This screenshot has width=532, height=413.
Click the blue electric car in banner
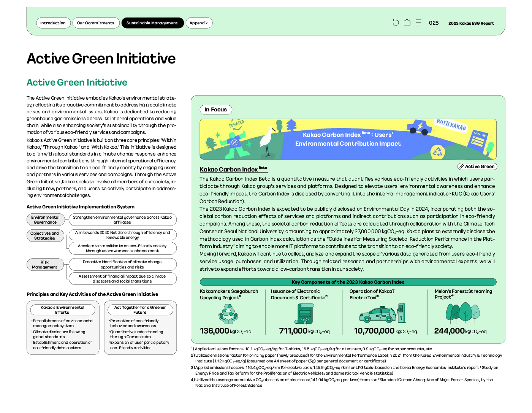tap(420, 127)
